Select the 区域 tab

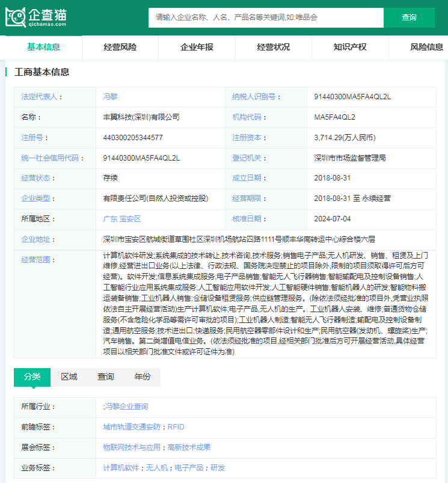point(69,377)
